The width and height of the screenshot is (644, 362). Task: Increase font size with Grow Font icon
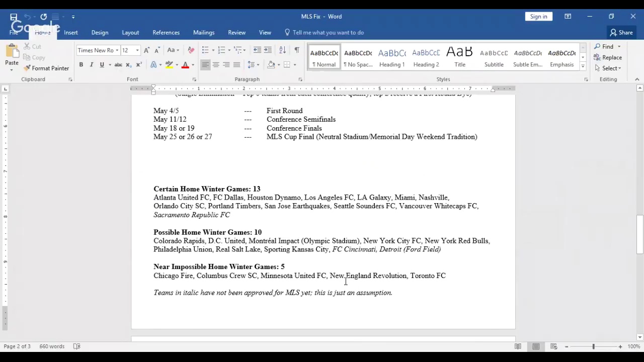(146, 50)
